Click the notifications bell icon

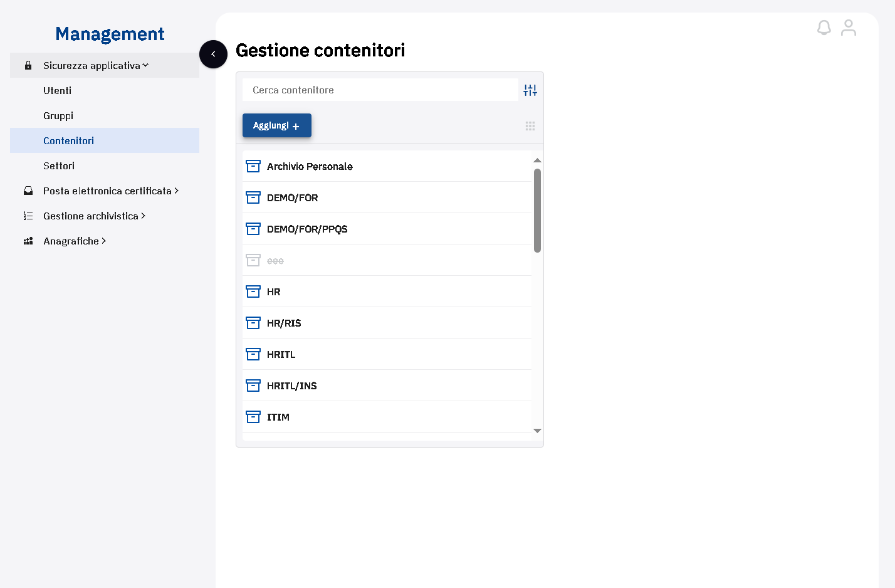[824, 28]
